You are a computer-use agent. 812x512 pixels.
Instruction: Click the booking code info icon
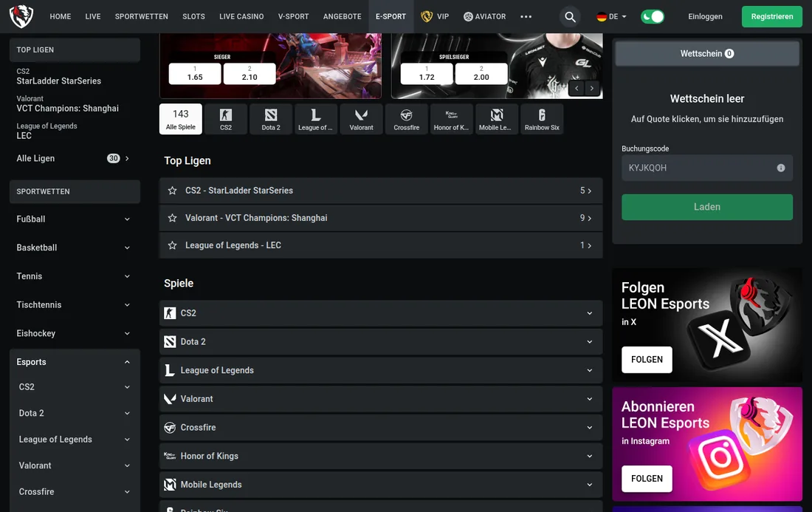pos(781,168)
